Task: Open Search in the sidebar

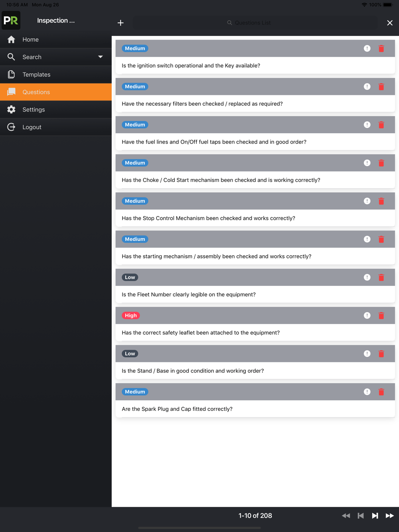Action: 56,57
